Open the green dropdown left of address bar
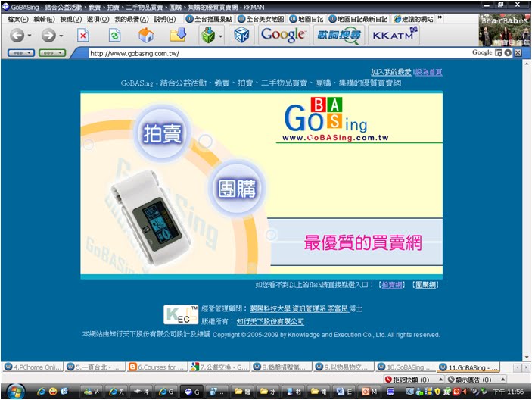The height and width of the screenshot is (400, 532). tap(52, 53)
